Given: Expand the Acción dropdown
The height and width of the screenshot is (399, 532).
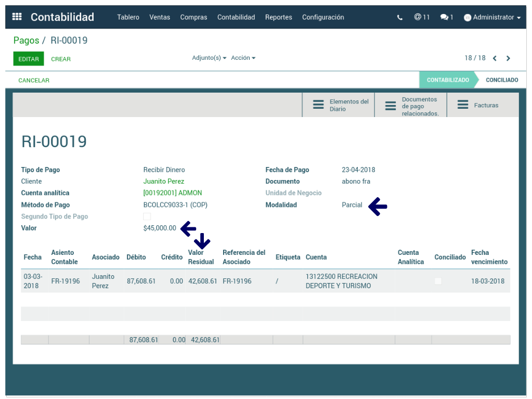Looking at the screenshot, I should tap(243, 58).
